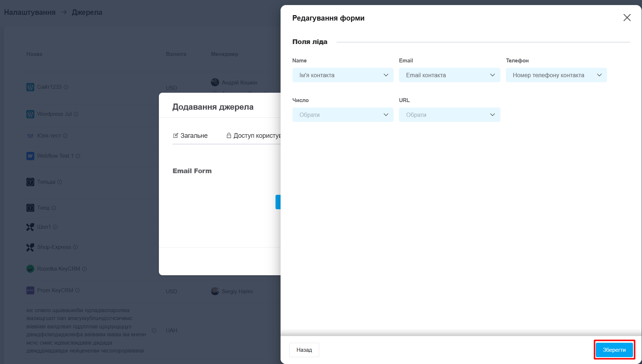Click the Rozetka icon beside Rozetka KeyCRM

30,269
